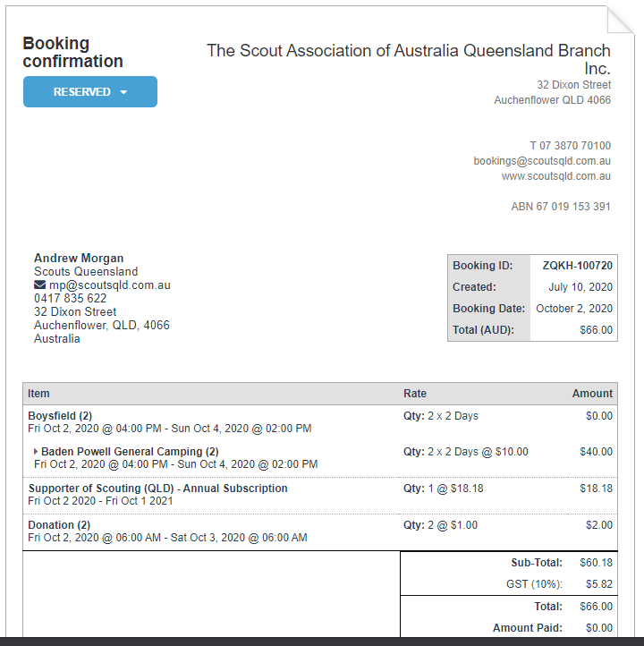644x646 pixels.
Task: Click the Booking confirmation heading
Action: point(72,52)
